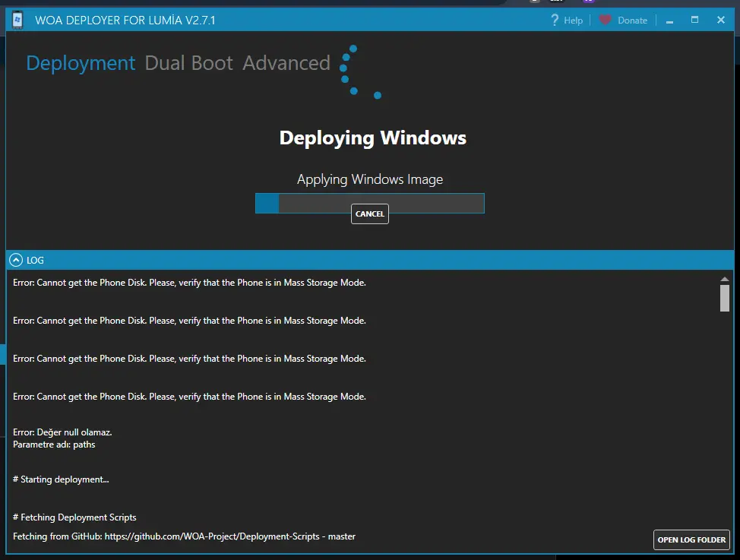Image resolution: width=740 pixels, height=560 pixels.
Task: Click the 'Applying Windows Image' status text
Action: point(370,179)
